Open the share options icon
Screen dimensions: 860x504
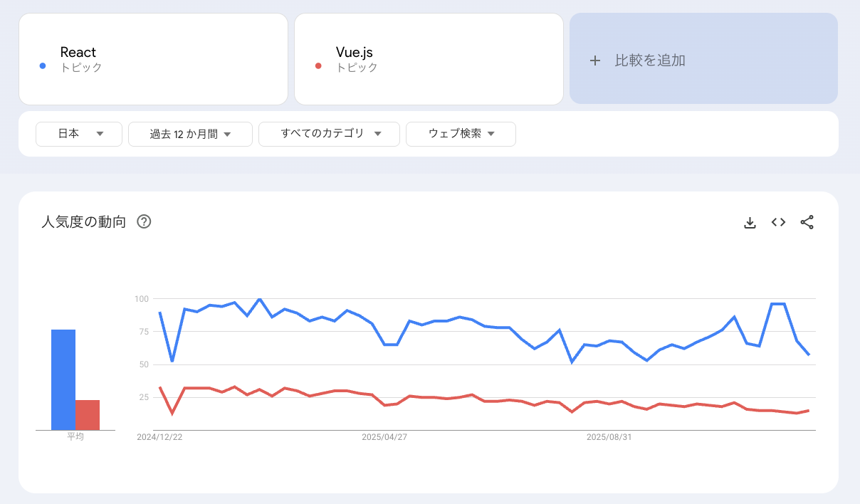(807, 222)
